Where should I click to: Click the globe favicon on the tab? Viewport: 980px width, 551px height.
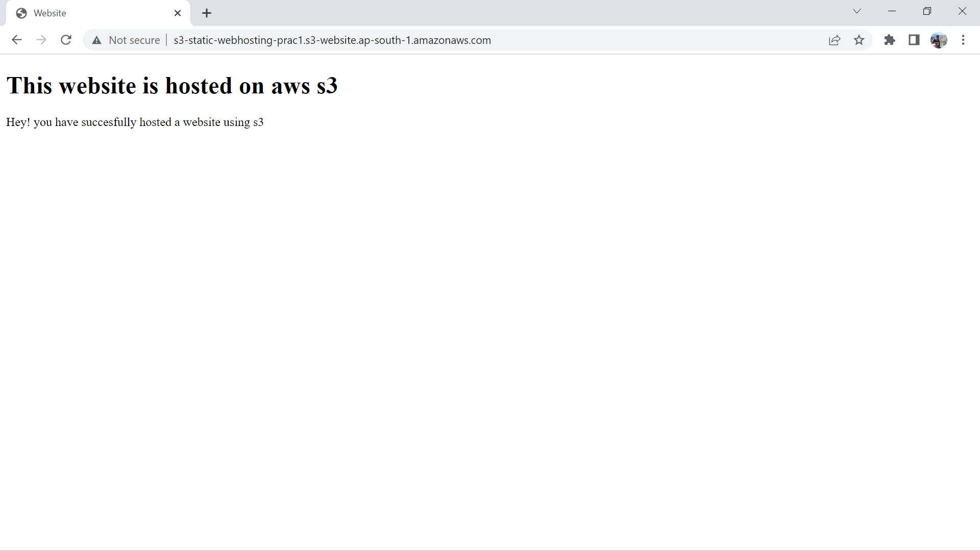click(21, 13)
